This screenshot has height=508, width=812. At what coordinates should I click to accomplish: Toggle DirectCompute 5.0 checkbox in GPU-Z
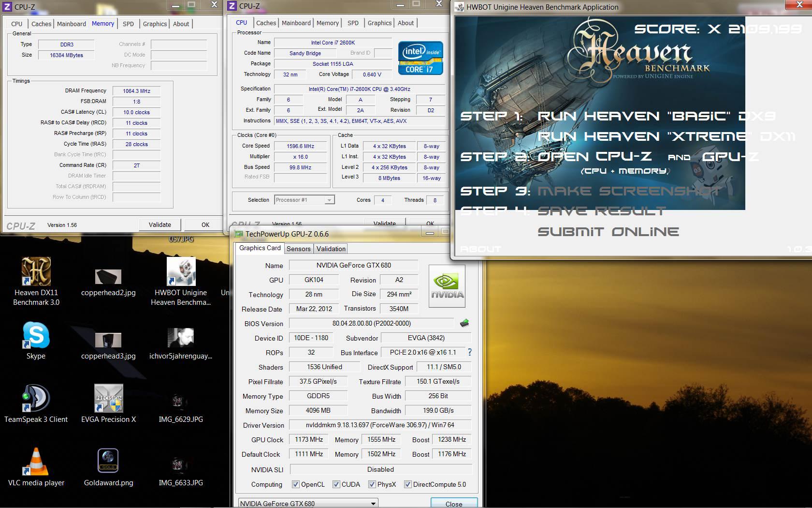coord(407,484)
